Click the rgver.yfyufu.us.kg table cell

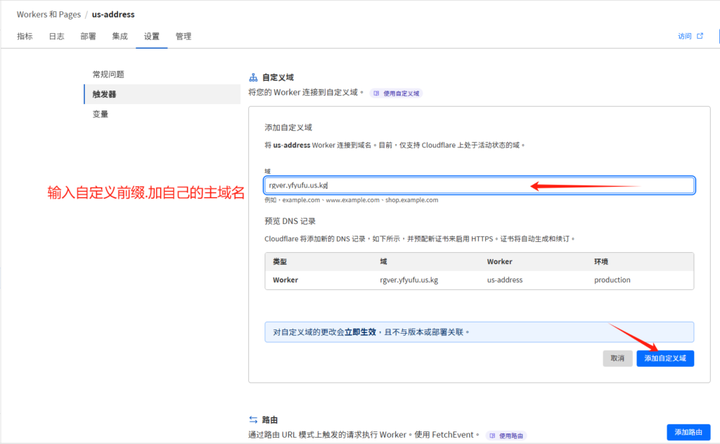point(409,280)
